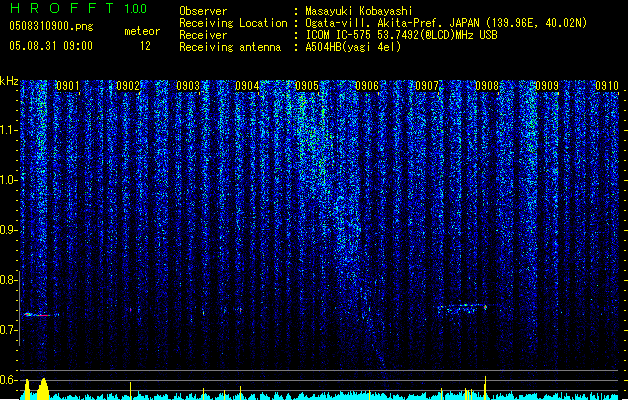
Task: Click the 0901 time marker
Action: coord(67,86)
